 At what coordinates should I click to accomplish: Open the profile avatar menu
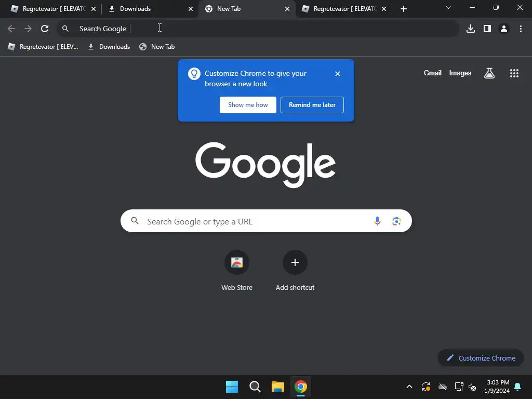(x=504, y=29)
